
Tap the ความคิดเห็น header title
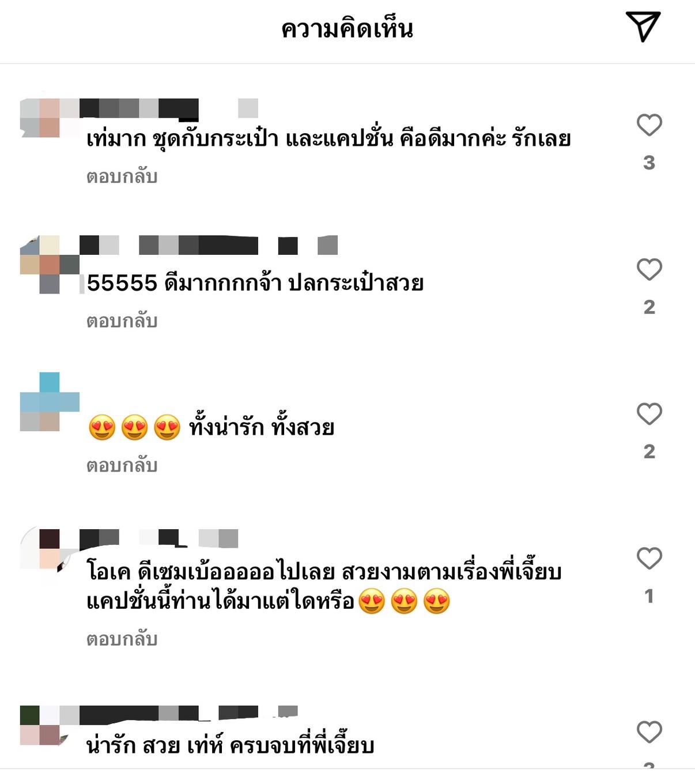[x=347, y=29]
